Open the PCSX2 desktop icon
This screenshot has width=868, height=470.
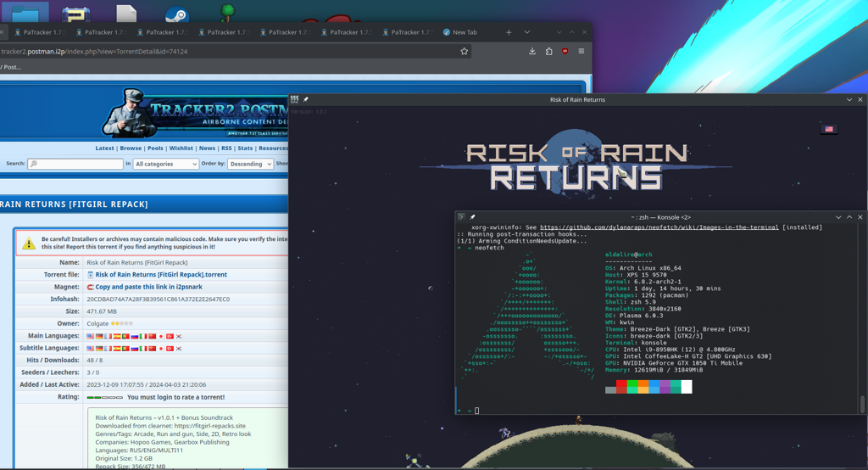coord(75,14)
